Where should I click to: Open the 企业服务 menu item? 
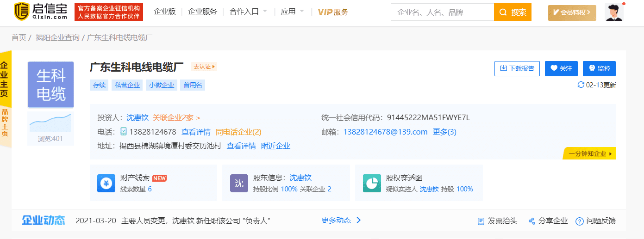(202, 12)
